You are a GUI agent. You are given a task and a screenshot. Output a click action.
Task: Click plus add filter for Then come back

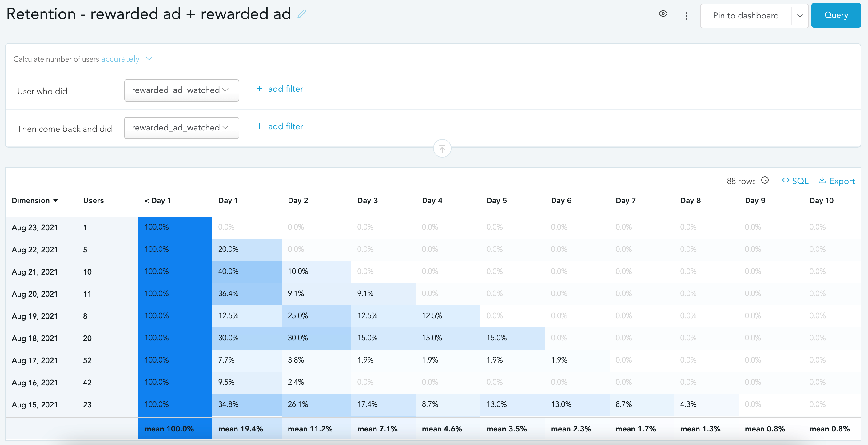[x=280, y=126]
